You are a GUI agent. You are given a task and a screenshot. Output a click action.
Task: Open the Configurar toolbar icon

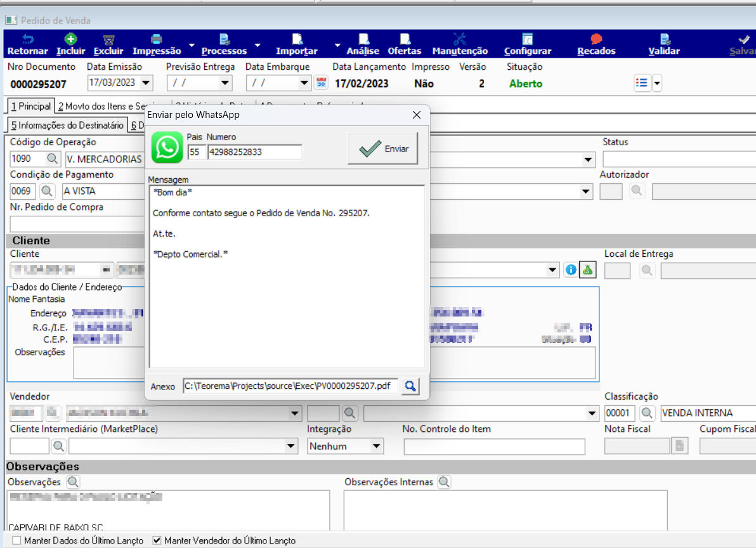(528, 39)
